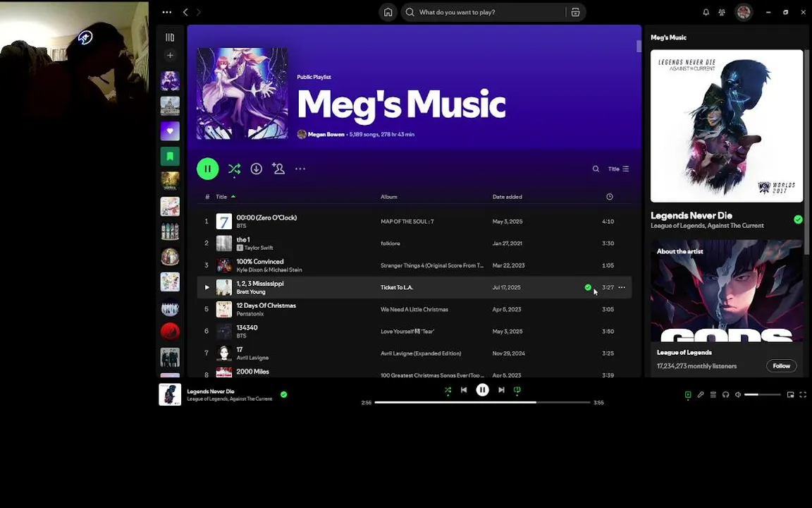Skip to next track
The height and width of the screenshot is (508, 812).
(x=501, y=389)
